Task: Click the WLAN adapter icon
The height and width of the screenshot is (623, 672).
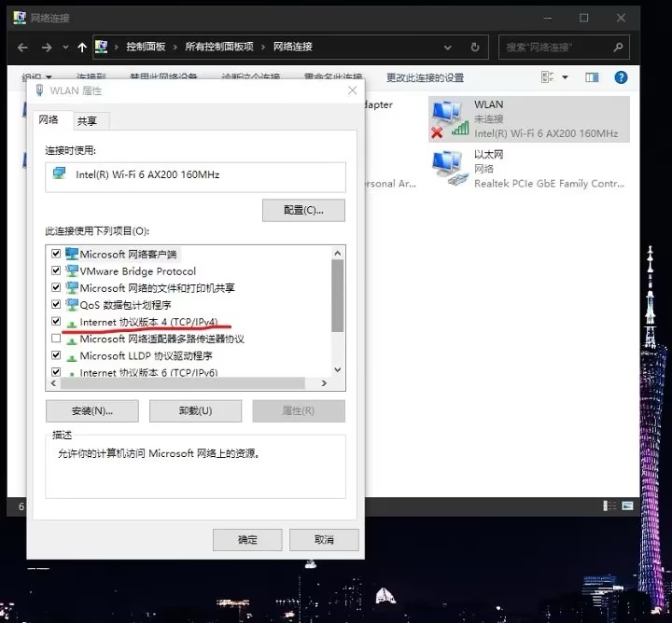Action: pos(449,118)
